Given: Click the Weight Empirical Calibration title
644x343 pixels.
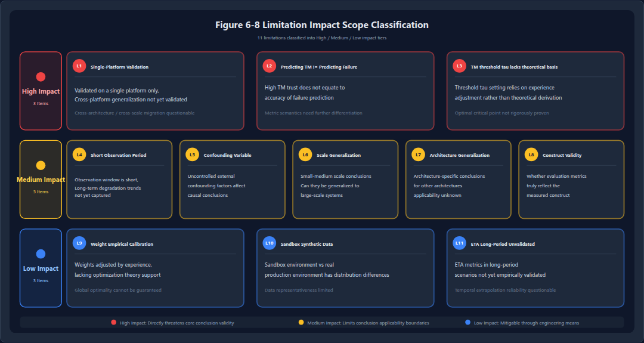Looking at the screenshot, I should pyautogui.click(x=122, y=244).
